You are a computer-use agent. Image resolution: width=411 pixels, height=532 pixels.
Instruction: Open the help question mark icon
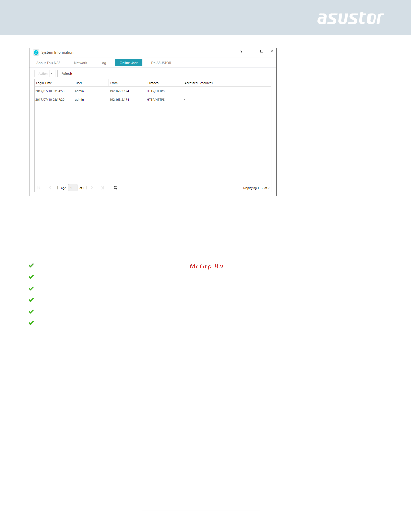pos(242,51)
